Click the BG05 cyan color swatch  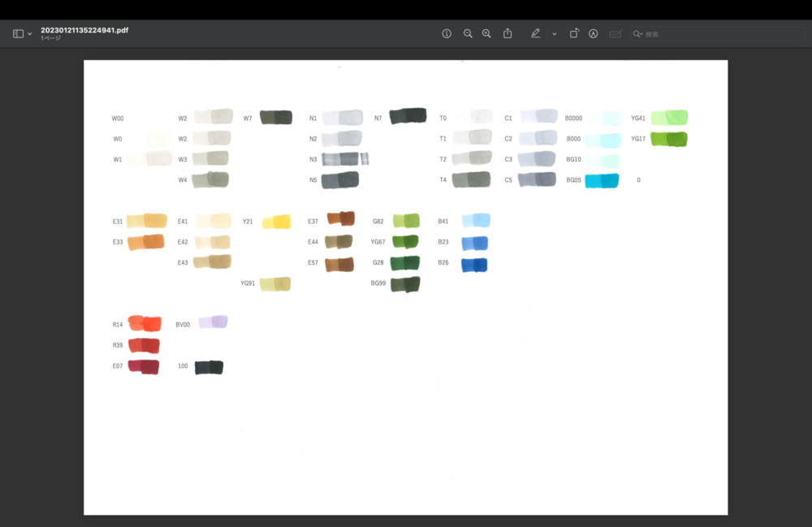tap(602, 180)
